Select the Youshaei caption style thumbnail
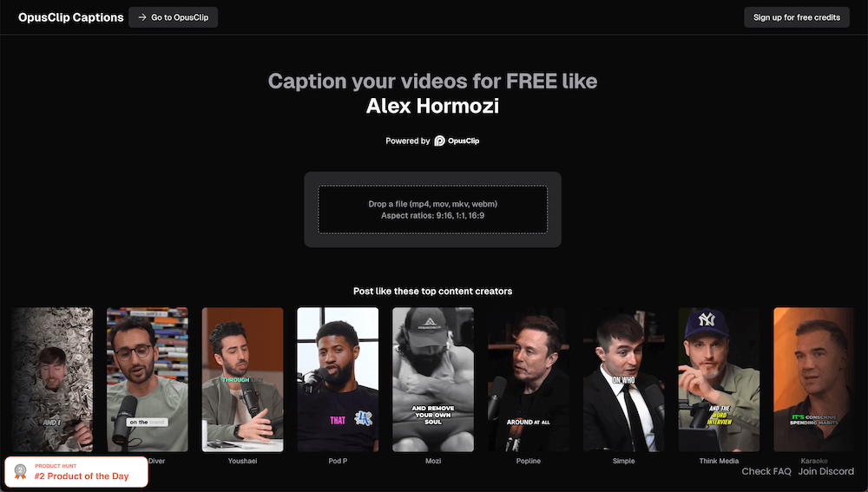The width and height of the screenshot is (868, 492). 242,380
